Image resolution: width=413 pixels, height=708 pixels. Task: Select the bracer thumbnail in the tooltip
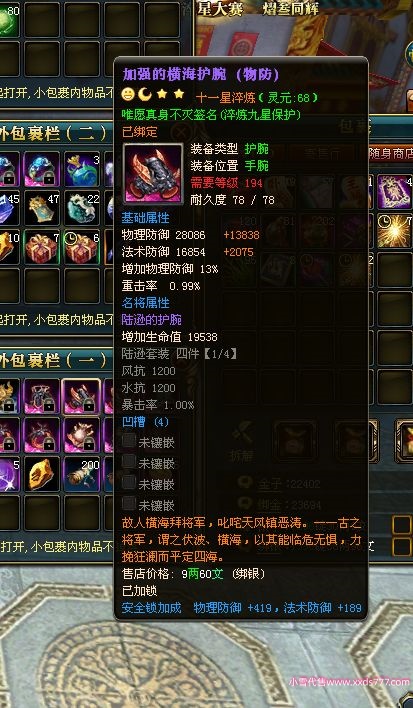coord(153,174)
